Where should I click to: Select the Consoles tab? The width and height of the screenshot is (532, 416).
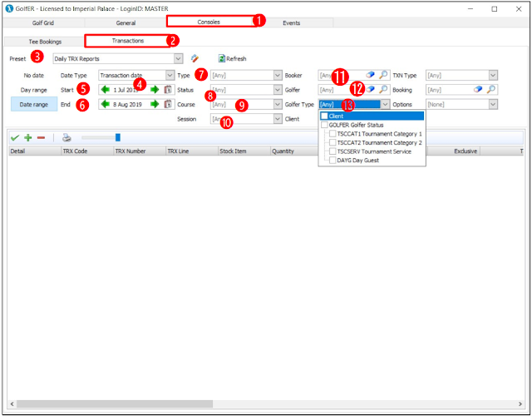pyautogui.click(x=209, y=22)
